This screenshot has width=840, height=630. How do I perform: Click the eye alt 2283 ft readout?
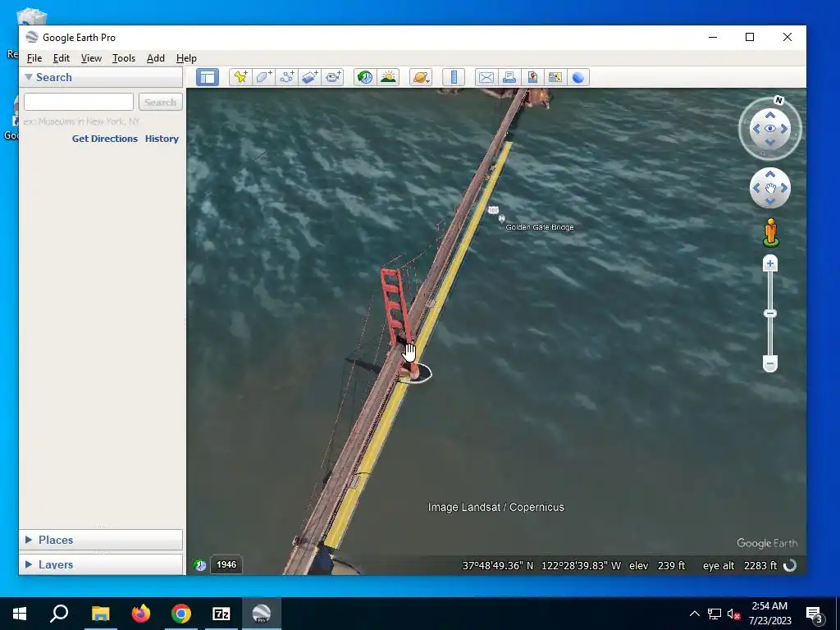point(740,566)
